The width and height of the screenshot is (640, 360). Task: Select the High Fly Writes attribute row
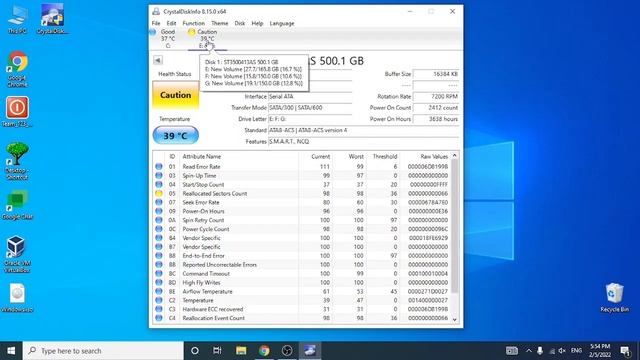tap(302, 282)
